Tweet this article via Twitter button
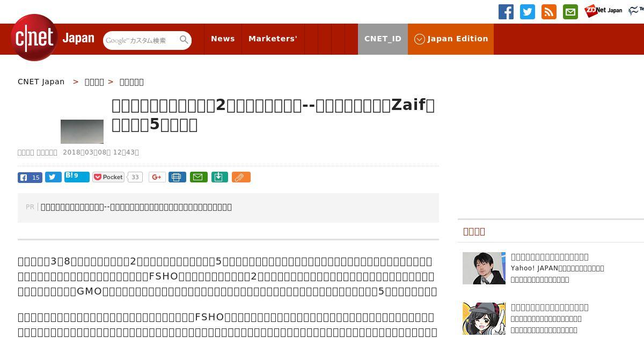The height and width of the screenshot is (338, 644). 53,177
